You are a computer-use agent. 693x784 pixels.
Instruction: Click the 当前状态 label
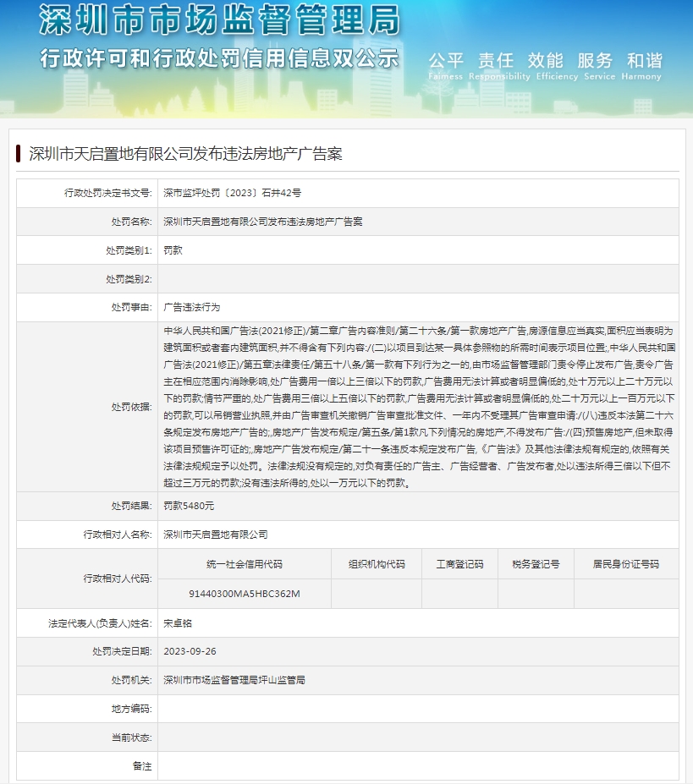pos(131,737)
